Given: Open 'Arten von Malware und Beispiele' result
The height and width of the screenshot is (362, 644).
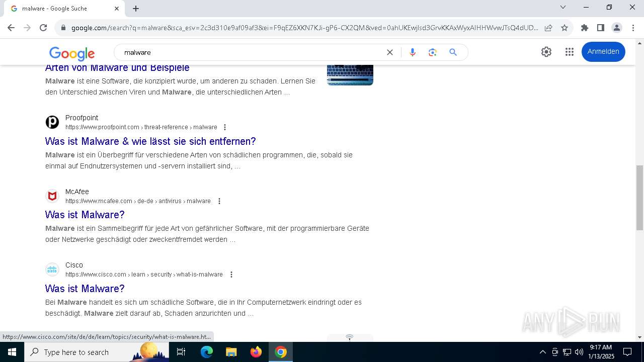Looking at the screenshot, I should click(117, 67).
